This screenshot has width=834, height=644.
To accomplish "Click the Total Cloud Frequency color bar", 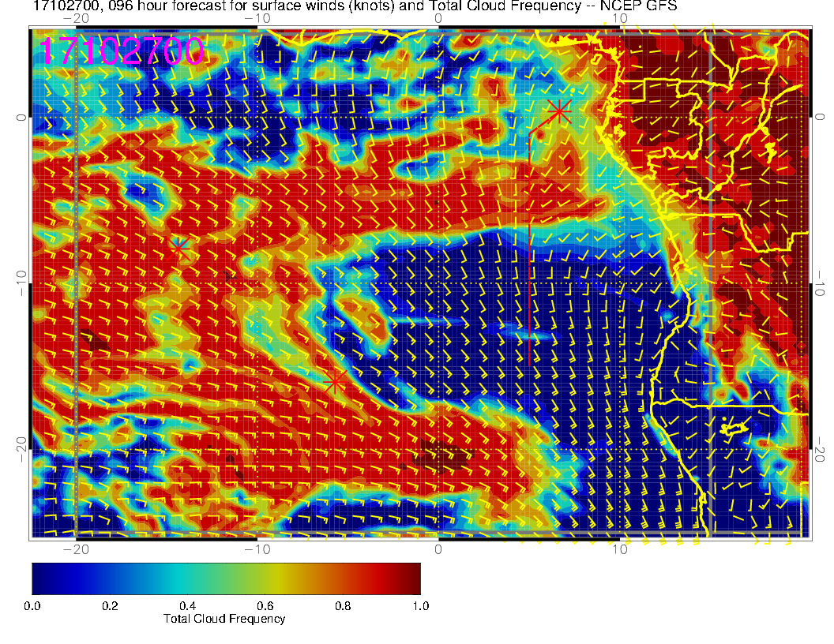I will [x=226, y=578].
